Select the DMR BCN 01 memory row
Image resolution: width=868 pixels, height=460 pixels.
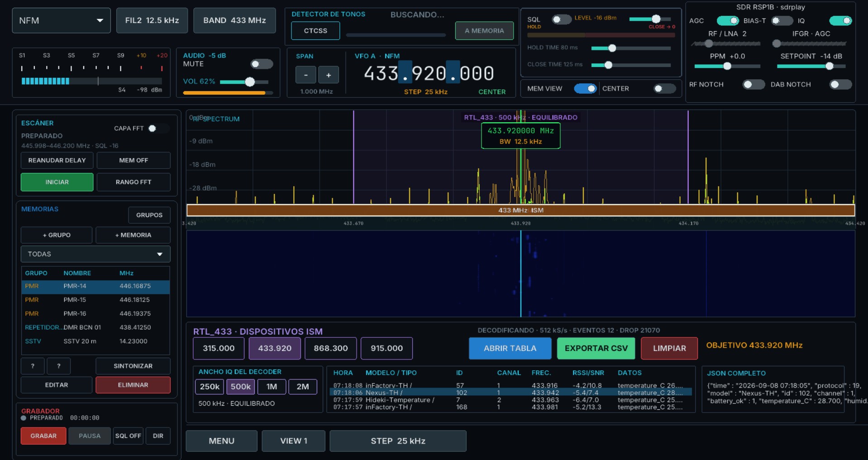point(95,327)
